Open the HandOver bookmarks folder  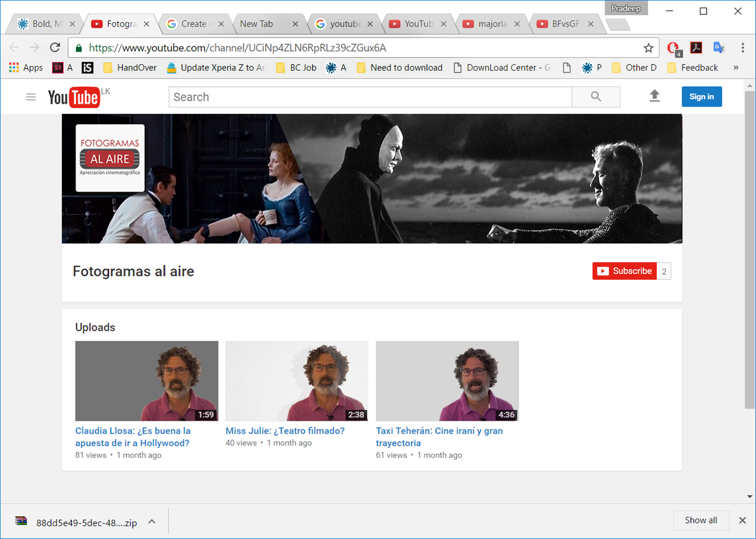pos(130,68)
